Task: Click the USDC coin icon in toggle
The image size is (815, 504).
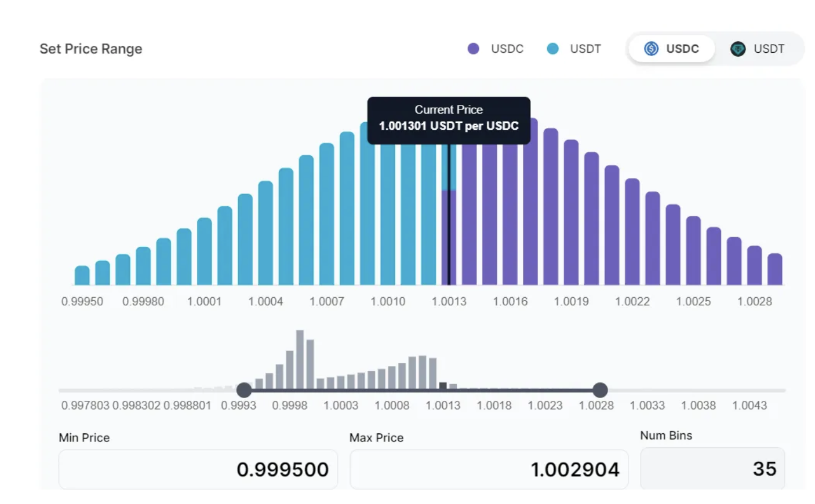Action: 652,49
